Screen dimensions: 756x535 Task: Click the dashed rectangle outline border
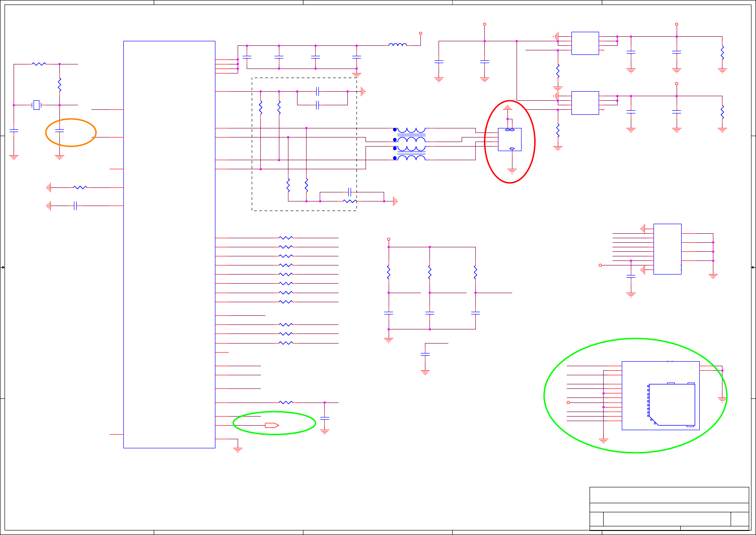point(304,144)
